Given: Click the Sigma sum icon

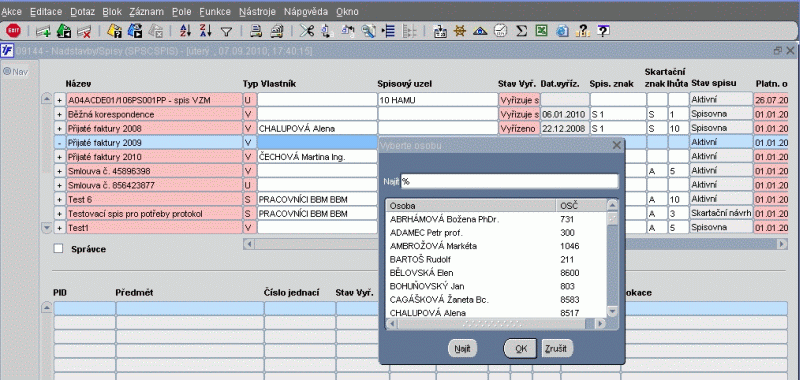Looking at the screenshot, I should 521,31.
